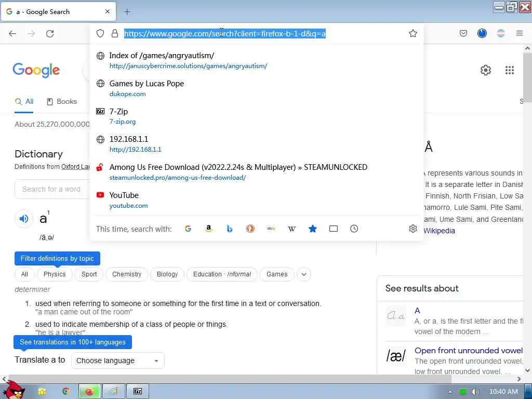The height and width of the screenshot is (399, 532).
Task: Open Google quick settings gear
Action: pyautogui.click(x=486, y=70)
